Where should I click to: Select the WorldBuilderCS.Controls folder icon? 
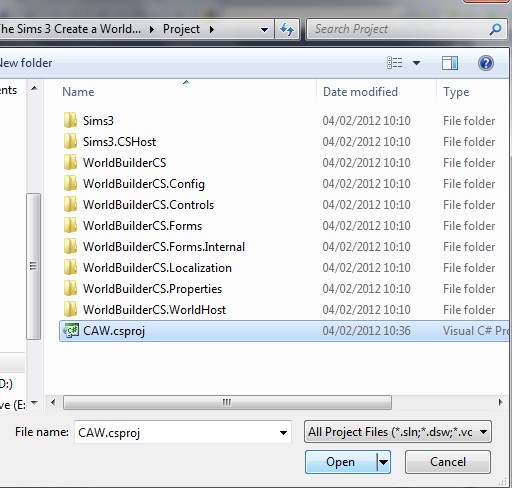(70, 204)
